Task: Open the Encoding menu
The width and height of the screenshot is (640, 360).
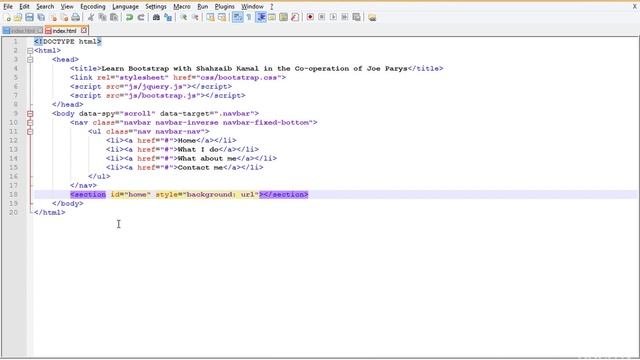Action: (x=93, y=7)
